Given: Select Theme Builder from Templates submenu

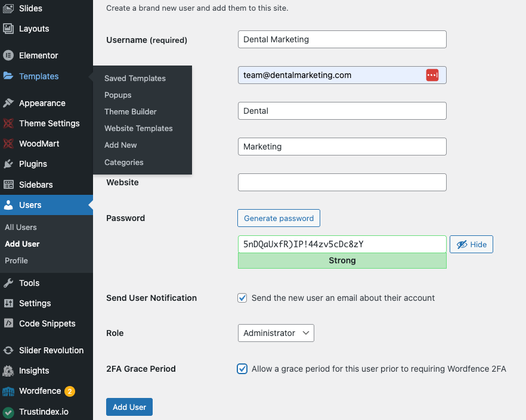Looking at the screenshot, I should point(131,111).
